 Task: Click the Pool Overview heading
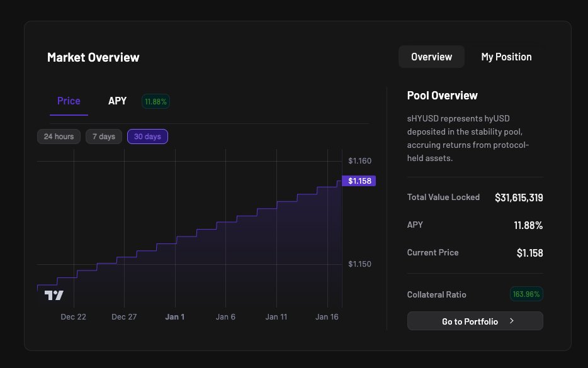click(x=442, y=95)
